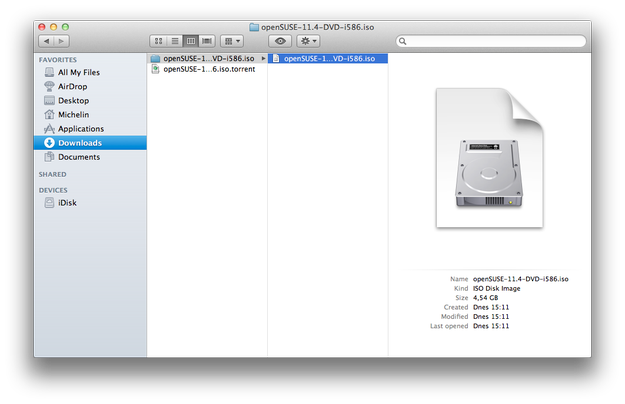
Task: Quick Look with the eye button
Action: (280, 41)
